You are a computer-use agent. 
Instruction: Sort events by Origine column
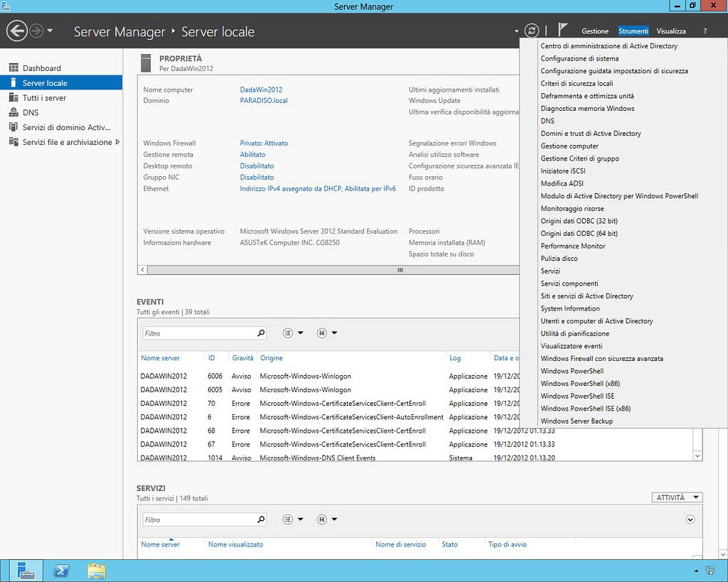271,358
